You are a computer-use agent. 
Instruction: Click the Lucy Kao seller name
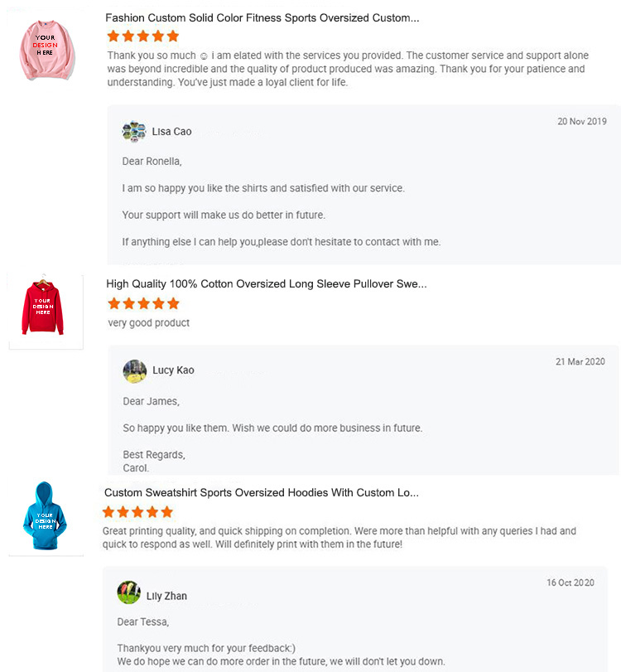174,370
